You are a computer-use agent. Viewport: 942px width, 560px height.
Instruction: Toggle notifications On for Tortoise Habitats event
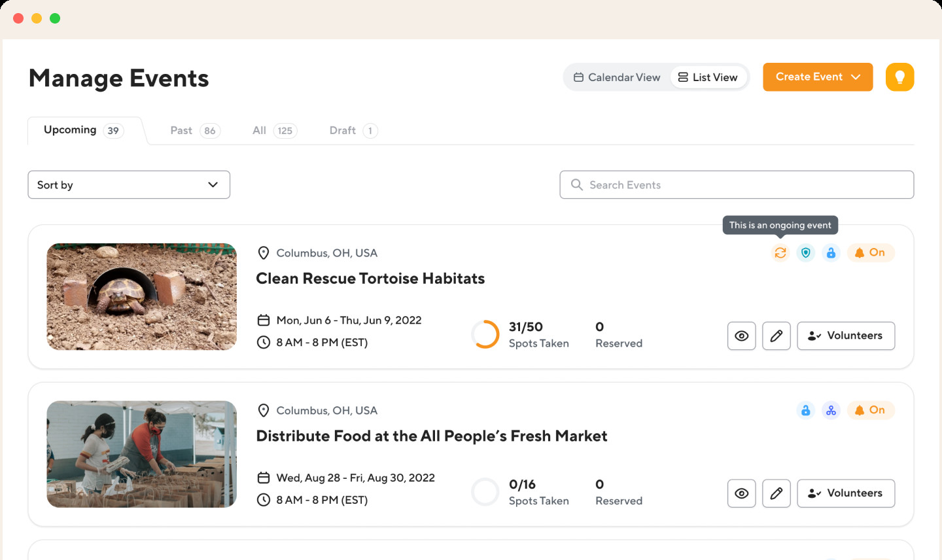click(870, 253)
